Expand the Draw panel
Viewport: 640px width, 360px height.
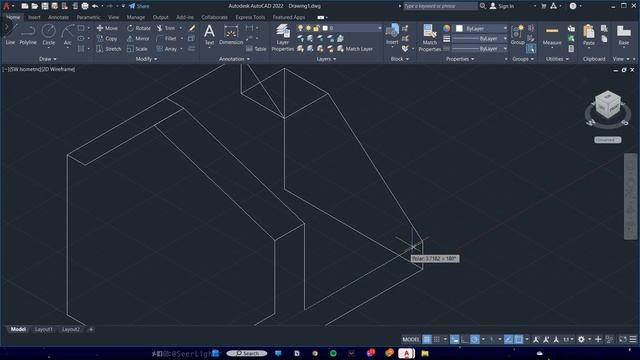pyautogui.click(x=48, y=59)
